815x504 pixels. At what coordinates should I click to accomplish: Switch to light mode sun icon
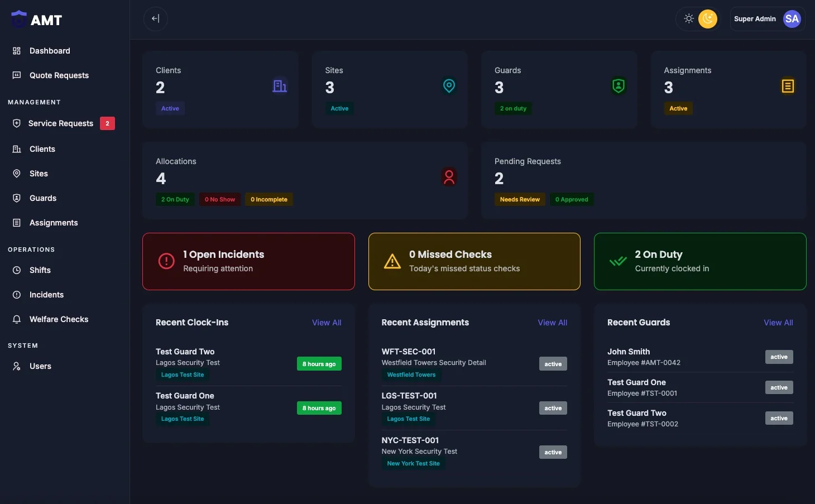click(x=689, y=18)
